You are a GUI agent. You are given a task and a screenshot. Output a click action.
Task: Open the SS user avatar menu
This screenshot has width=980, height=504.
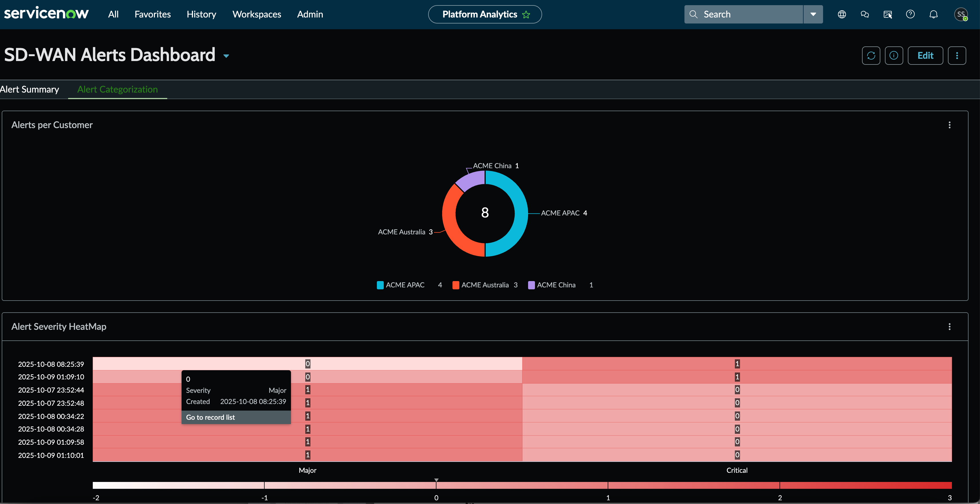click(961, 14)
